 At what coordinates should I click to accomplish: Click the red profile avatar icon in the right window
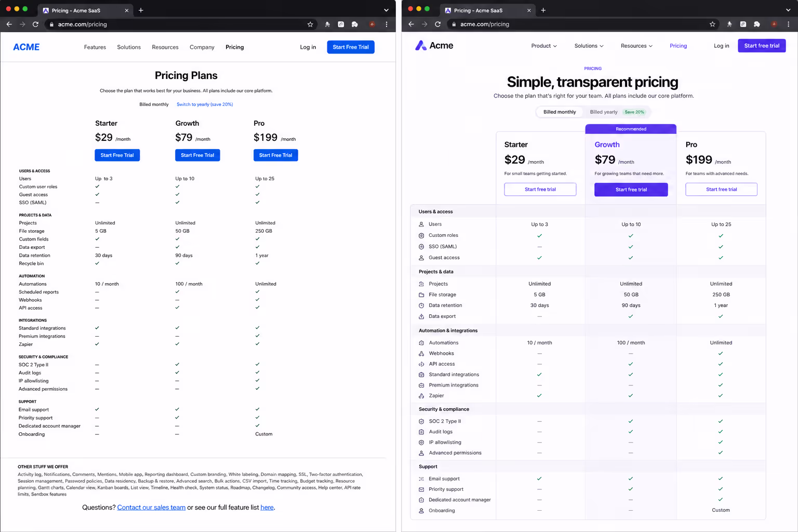click(x=774, y=24)
